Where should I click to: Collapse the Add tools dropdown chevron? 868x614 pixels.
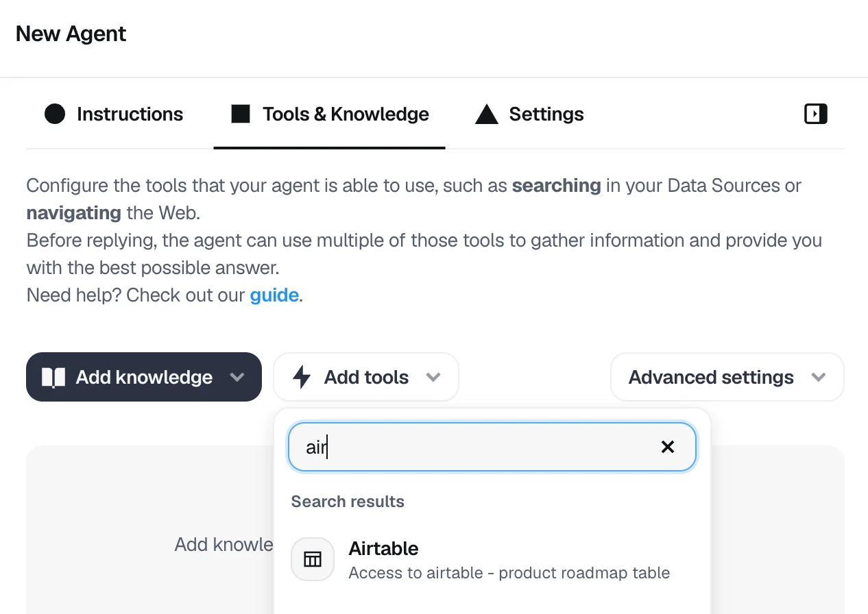[433, 377]
